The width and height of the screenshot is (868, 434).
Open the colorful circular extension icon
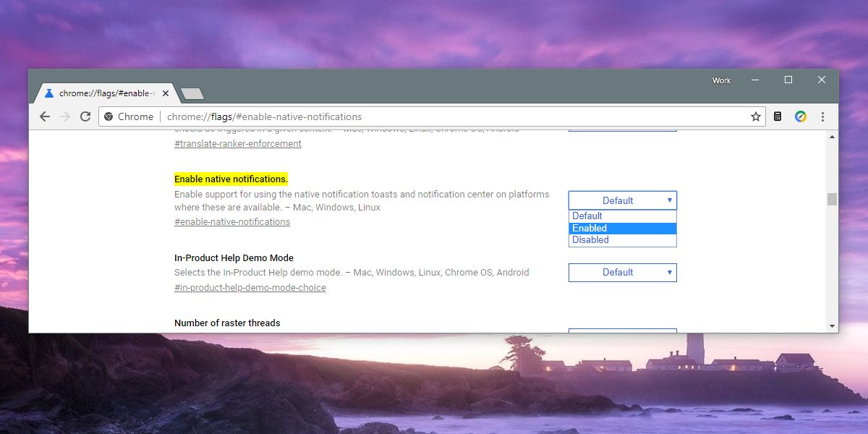[x=801, y=116]
